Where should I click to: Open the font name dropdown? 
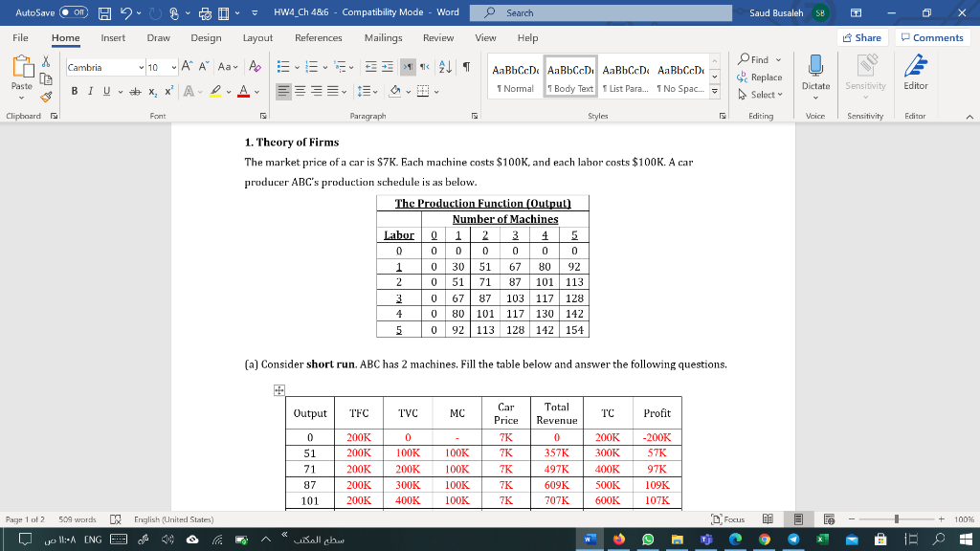142,68
